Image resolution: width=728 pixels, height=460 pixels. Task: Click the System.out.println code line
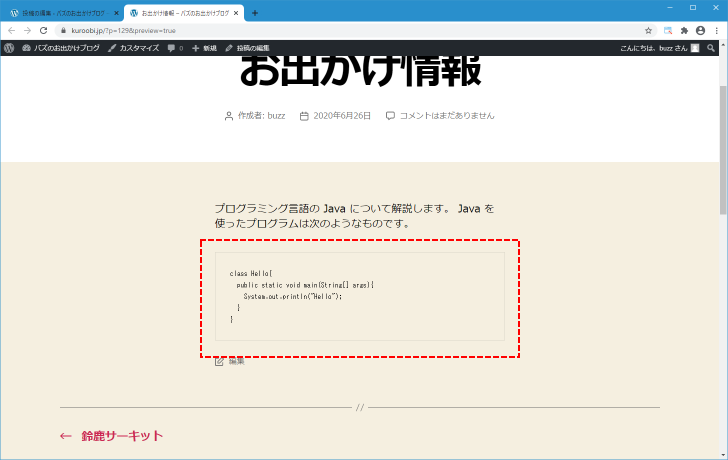tap(292, 296)
